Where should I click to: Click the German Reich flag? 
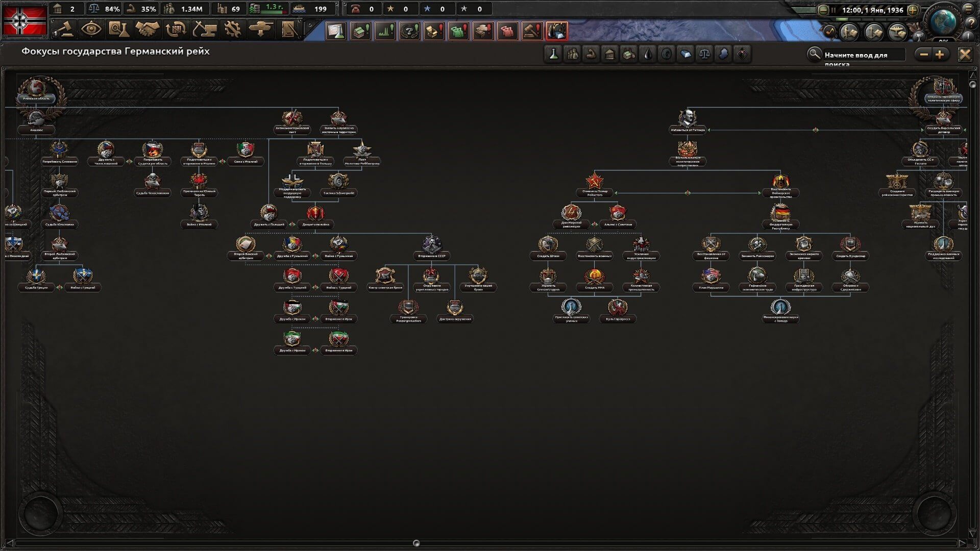(x=24, y=20)
